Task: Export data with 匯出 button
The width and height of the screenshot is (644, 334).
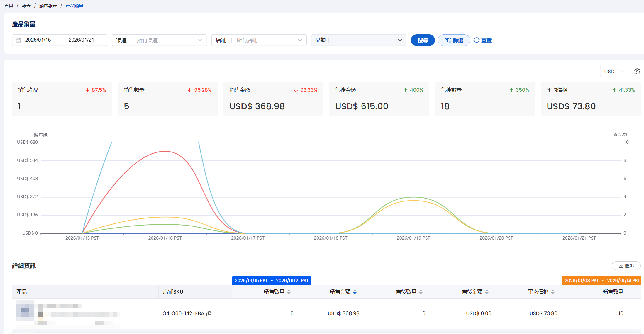Action: 626,266
